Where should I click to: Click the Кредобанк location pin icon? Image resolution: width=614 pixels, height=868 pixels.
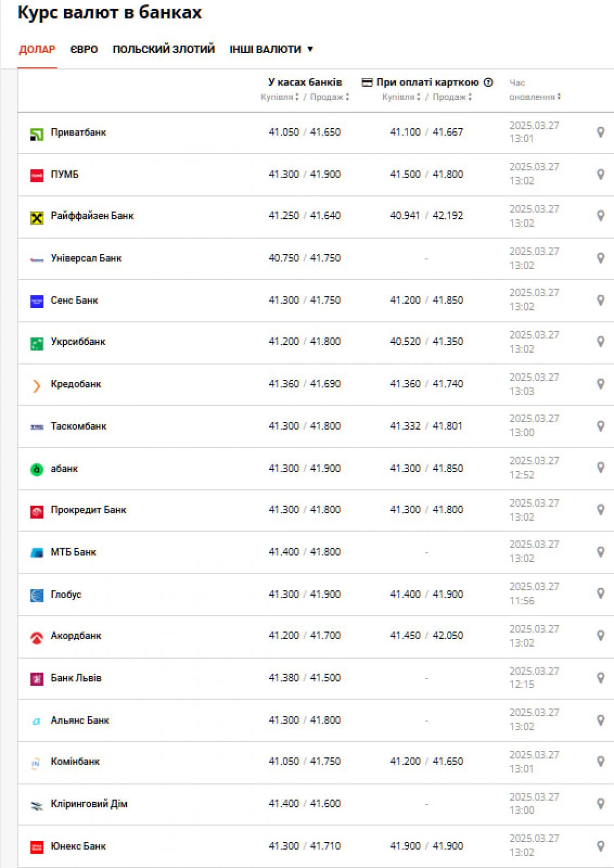tap(601, 383)
